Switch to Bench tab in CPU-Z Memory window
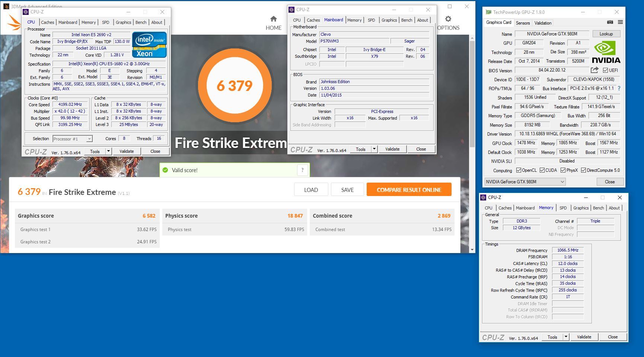The width and height of the screenshot is (644, 357). [598, 208]
